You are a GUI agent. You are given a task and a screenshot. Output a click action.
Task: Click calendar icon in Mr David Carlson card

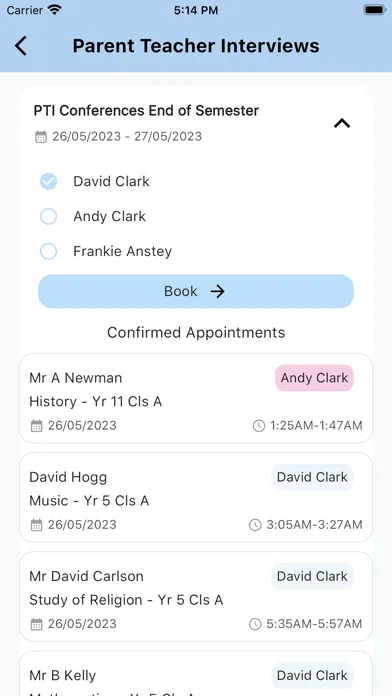[x=36, y=624]
